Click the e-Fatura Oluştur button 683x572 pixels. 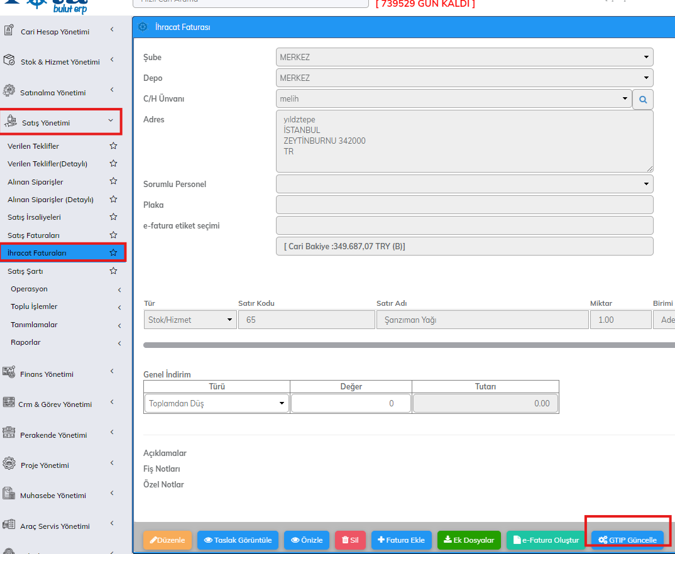[545, 540]
